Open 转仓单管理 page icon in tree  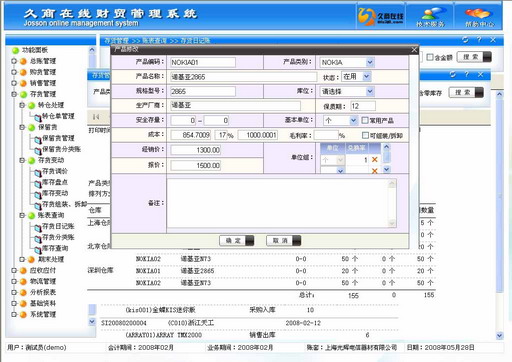[38, 117]
